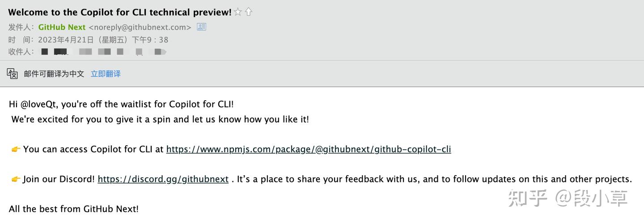Star this email with the star icon
The width and height of the screenshot is (644, 224).
(238, 13)
